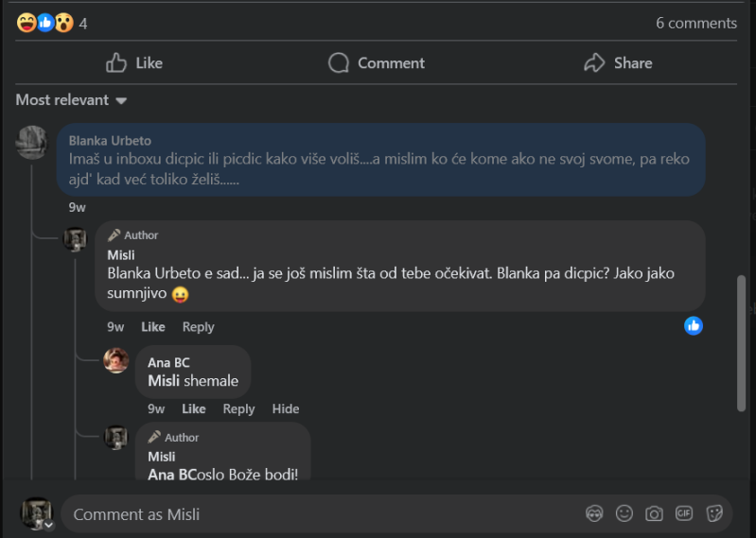Open the GIF picker icon

click(684, 513)
